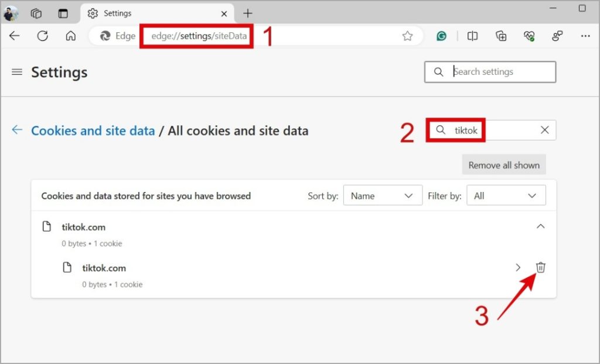600x364 pixels.
Task: Close the Settings tab
Action: click(224, 14)
